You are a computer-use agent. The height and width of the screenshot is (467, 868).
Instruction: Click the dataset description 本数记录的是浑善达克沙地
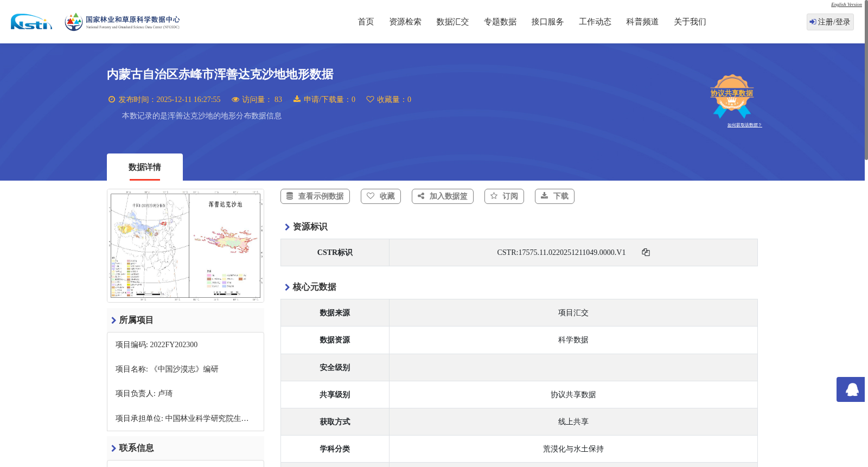pyautogui.click(x=201, y=116)
